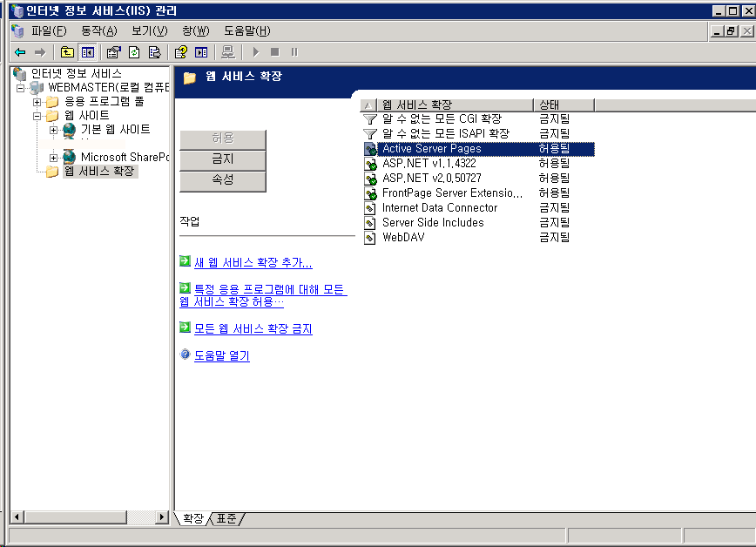
Task: Click the 허용 button
Action: (x=223, y=138)
